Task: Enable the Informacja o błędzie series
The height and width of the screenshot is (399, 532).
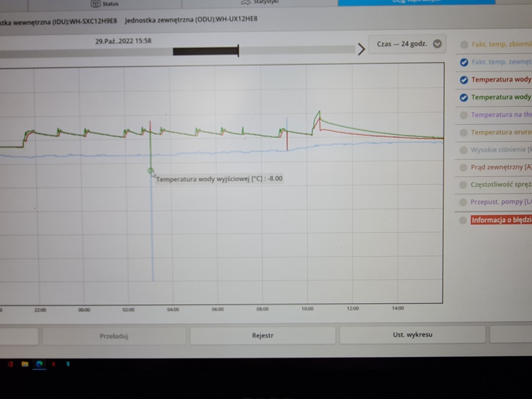Action: point(464,220)
